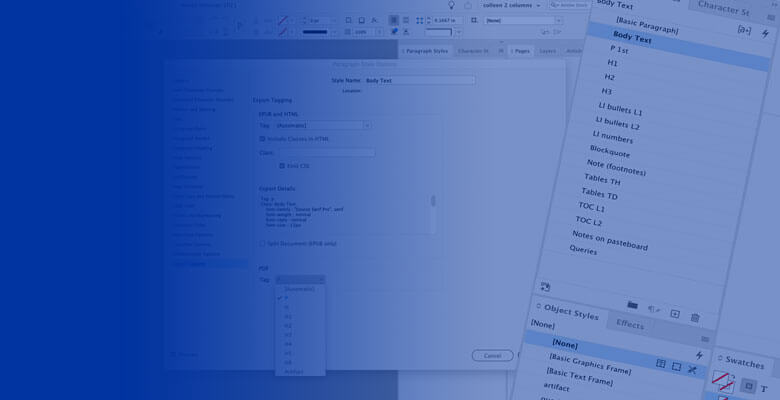The width and height of the screenshot is (780, 400).
Task: Click the lightbulb icon in top bar
Action: (451, 5)
